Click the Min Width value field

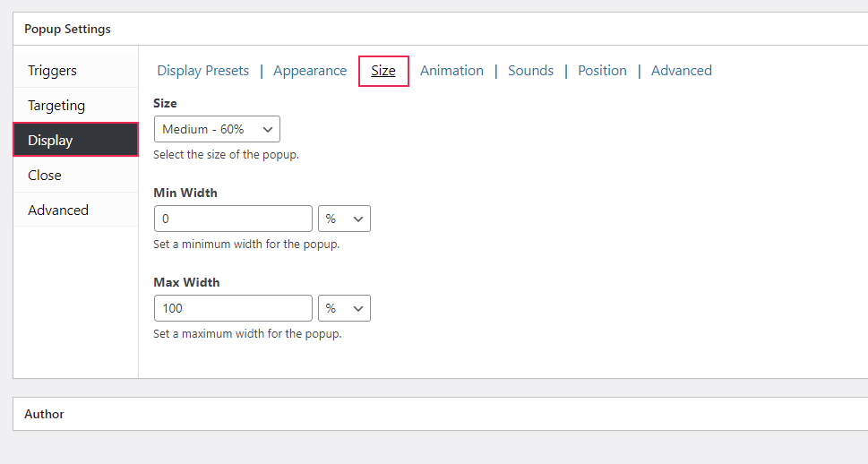click(x=233, y=219)
